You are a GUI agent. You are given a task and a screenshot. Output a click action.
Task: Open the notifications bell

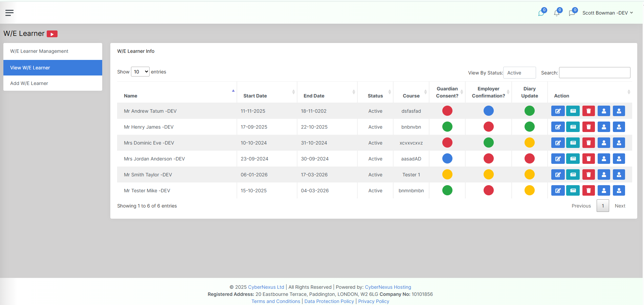tap(557, 13)
